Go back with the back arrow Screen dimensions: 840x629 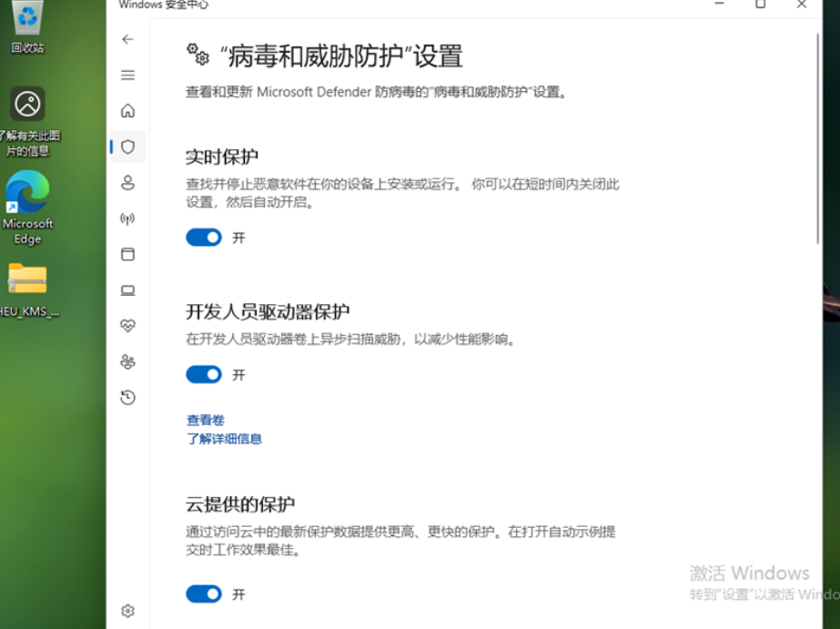pos(127,39)
